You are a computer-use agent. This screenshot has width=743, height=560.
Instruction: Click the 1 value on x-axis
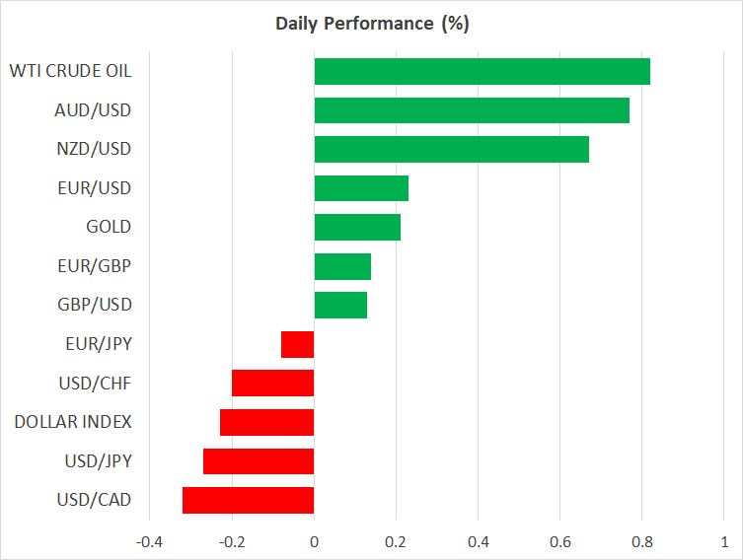pyautogui.click(x=724, y=540)
